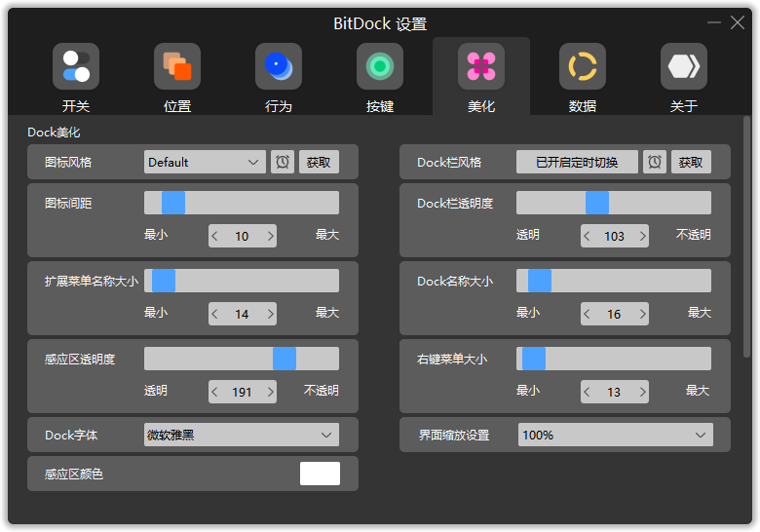Open the Dock字体 微软雅黑 dropdown
Image resolution: width=760 pixels, height=532 pixels.
(242, 436)
